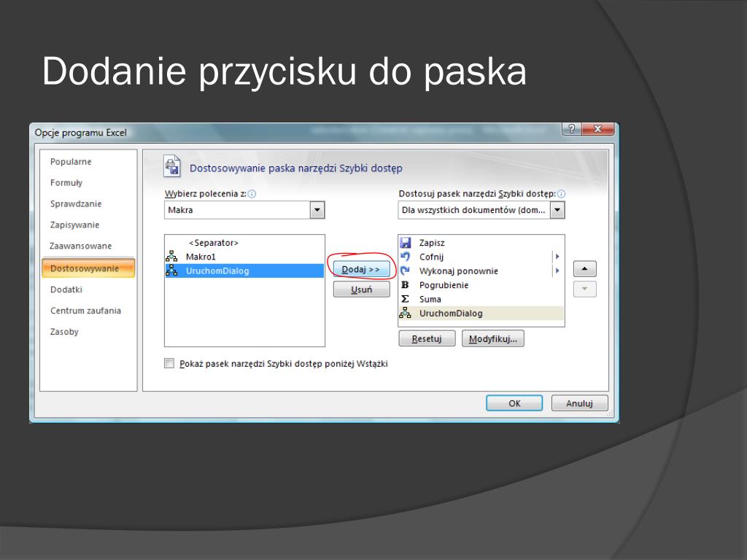Viewport: 747px width, 560px height.
Task: Click the Dodaj >> button
Action: [x=361, y=270]
